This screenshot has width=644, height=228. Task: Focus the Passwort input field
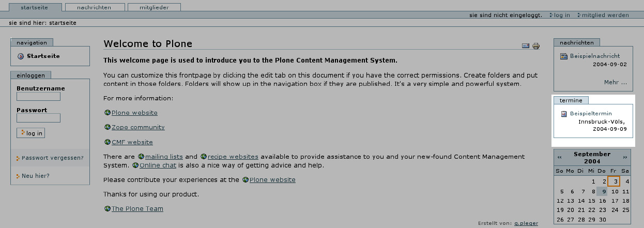pos(38,118)
